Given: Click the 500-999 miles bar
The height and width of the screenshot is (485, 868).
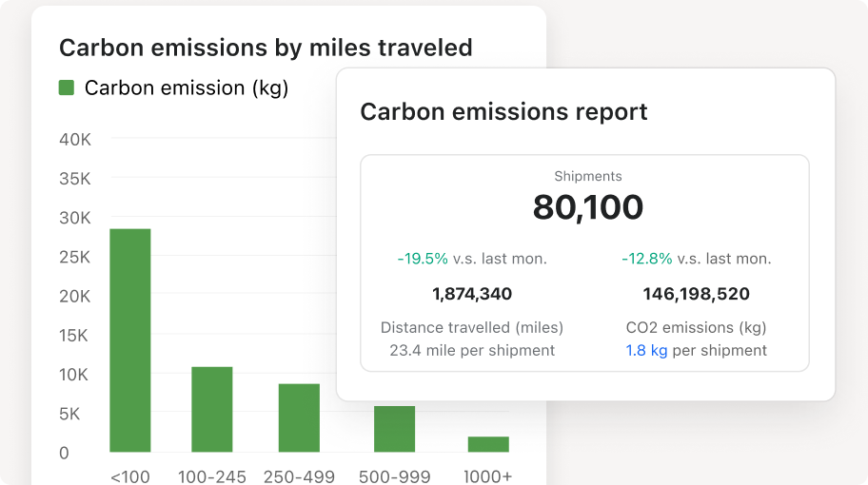Looking at the screenshot, I should tap(394, 429).
